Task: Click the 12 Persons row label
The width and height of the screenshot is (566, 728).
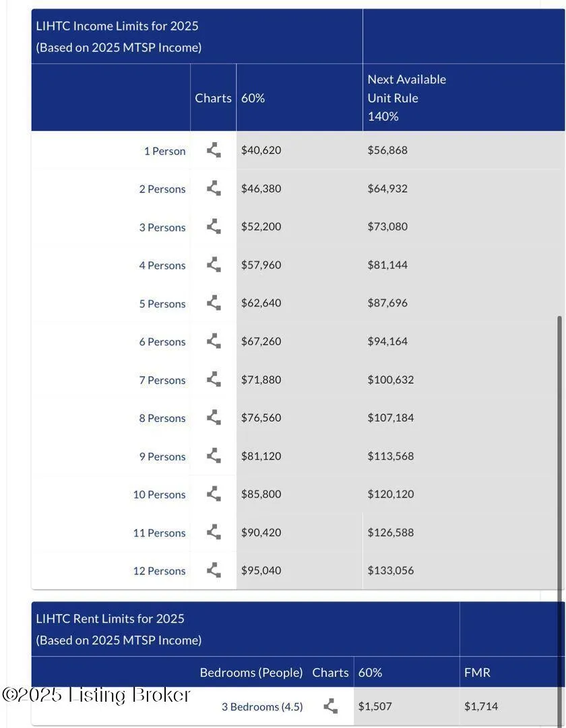Action: [x=159, y=571]
